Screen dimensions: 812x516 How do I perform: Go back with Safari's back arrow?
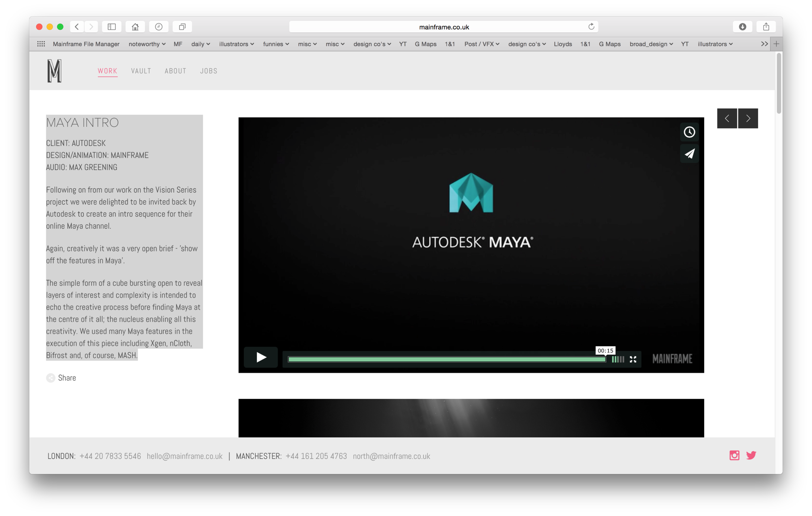[x=77, y=27]
